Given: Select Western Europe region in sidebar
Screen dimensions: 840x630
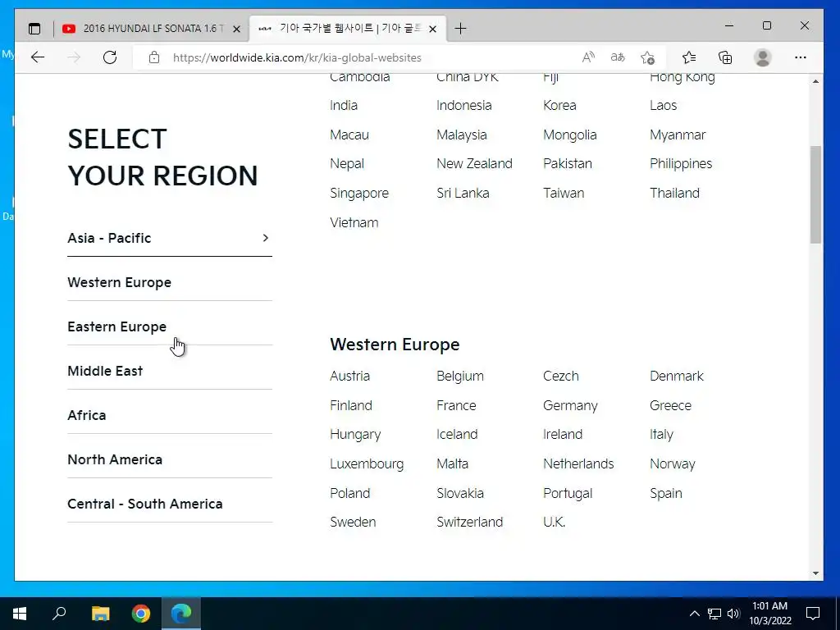Looking at the screenshot, I should click(x=169, y=282).
